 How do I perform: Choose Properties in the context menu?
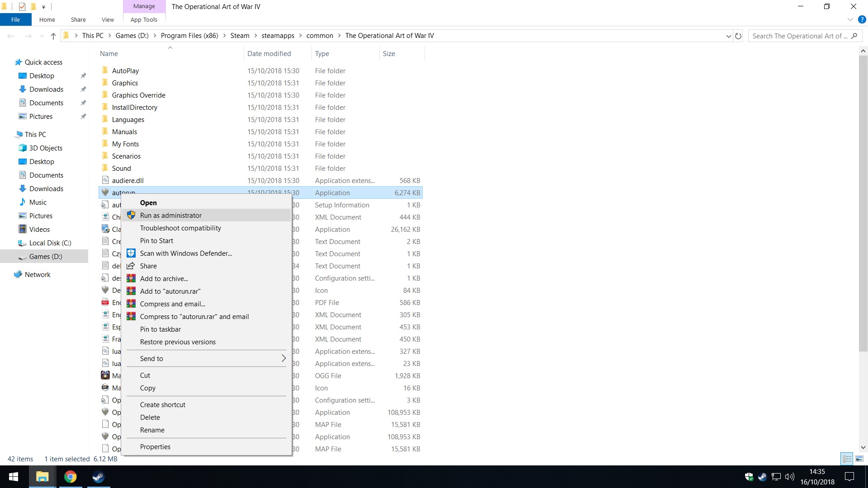155,446
